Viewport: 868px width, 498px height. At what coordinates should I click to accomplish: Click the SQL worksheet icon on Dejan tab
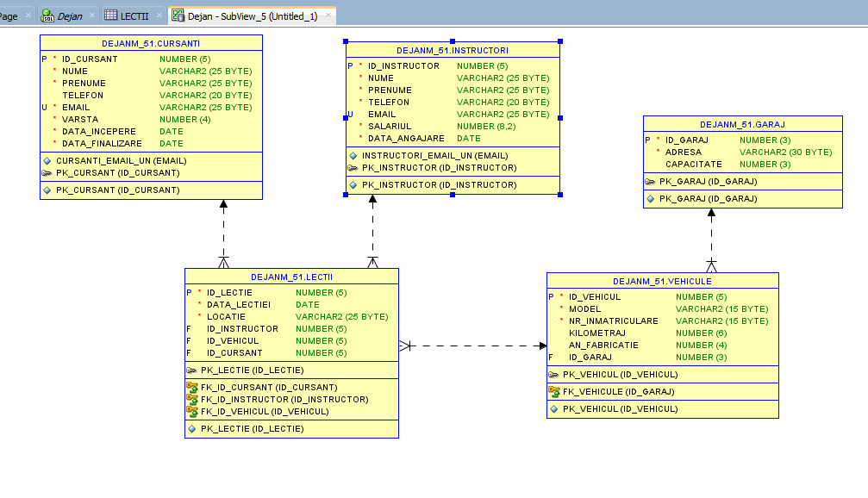tap(47, 16)
